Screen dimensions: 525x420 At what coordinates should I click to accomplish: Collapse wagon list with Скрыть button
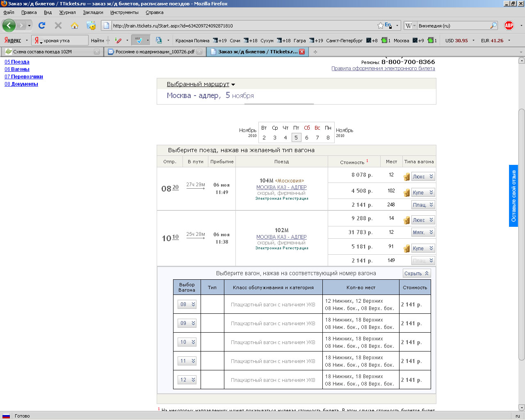pos(416,273)
